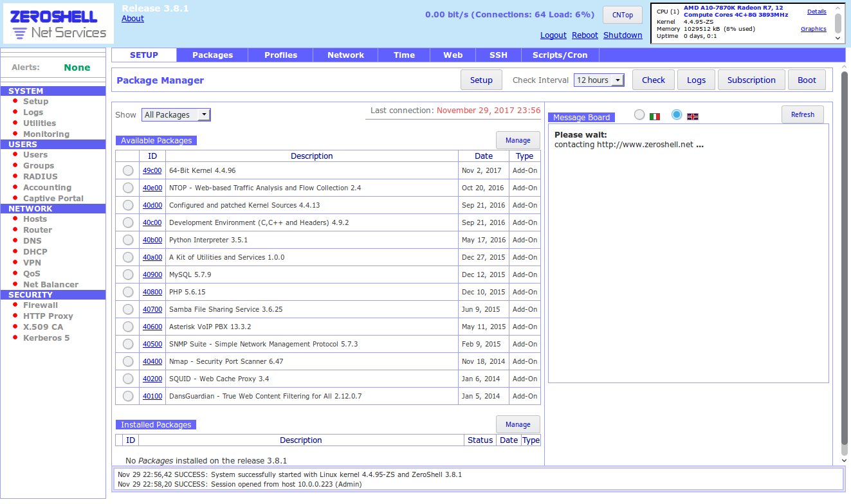The height and width of the screenshot is (504, 851).
Task: Switch to the Scripts/Cron tab
Action: (560, 55)
